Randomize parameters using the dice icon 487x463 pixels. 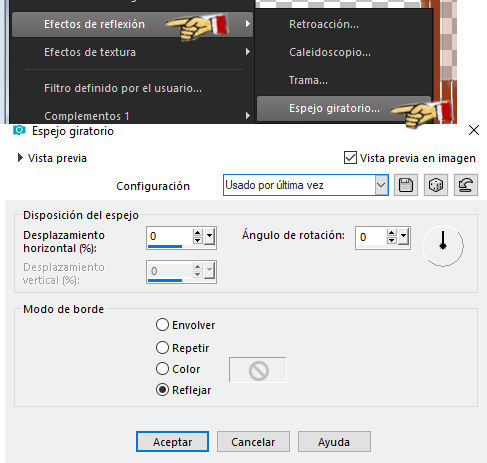click(436, 185)
